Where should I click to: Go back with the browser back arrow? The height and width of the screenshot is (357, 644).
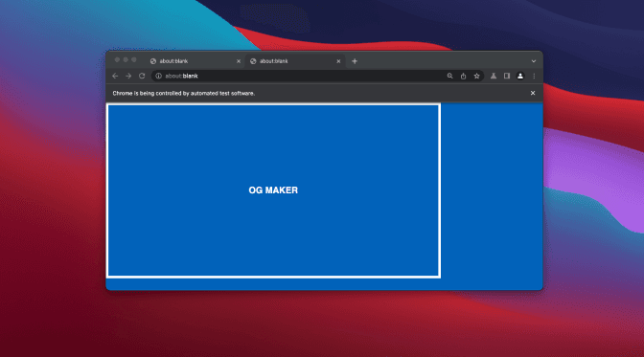point(115,76)
